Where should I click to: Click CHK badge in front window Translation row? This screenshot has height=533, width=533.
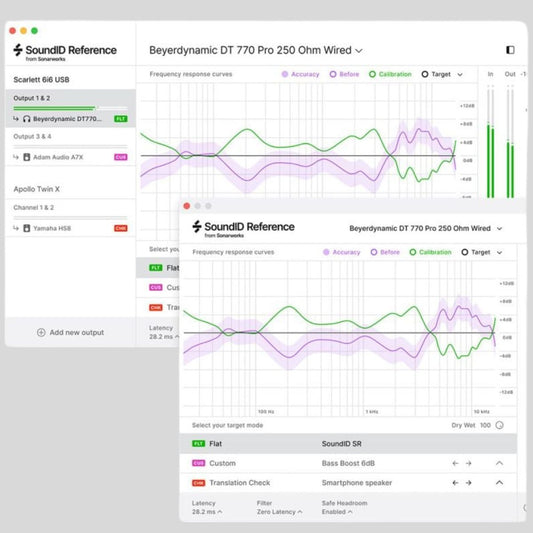click(x=199, y=483)
